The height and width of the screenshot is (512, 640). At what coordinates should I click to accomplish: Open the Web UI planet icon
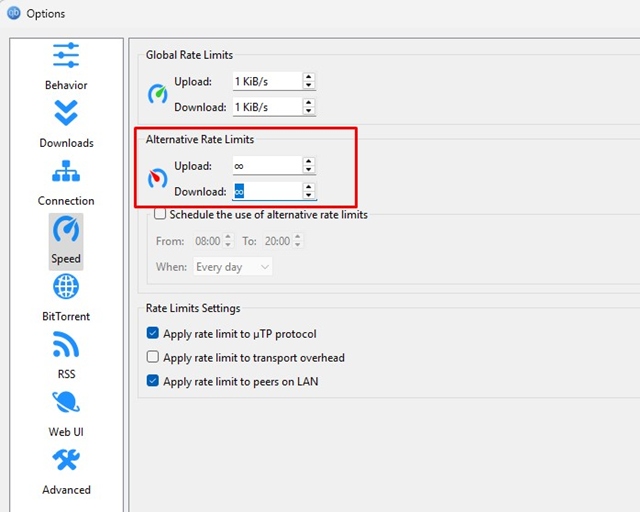[x=66, y=404]
